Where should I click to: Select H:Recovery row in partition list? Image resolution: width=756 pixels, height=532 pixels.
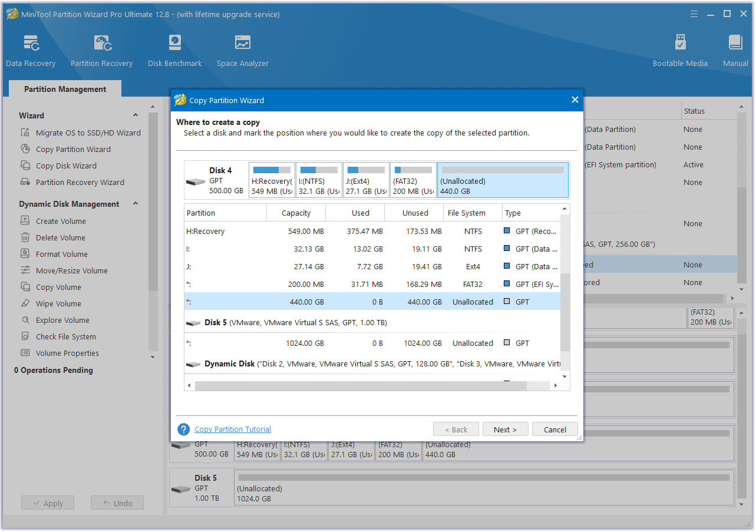point(372,231)
